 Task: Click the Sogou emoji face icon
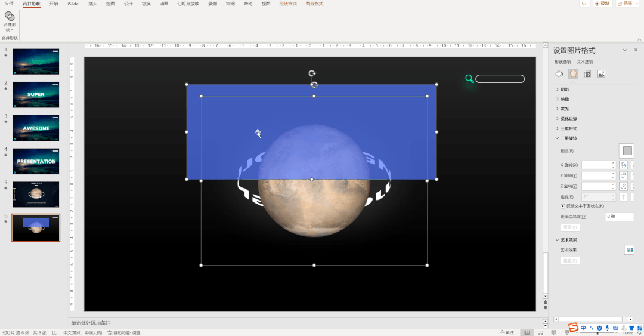click(x=600, y=328)
